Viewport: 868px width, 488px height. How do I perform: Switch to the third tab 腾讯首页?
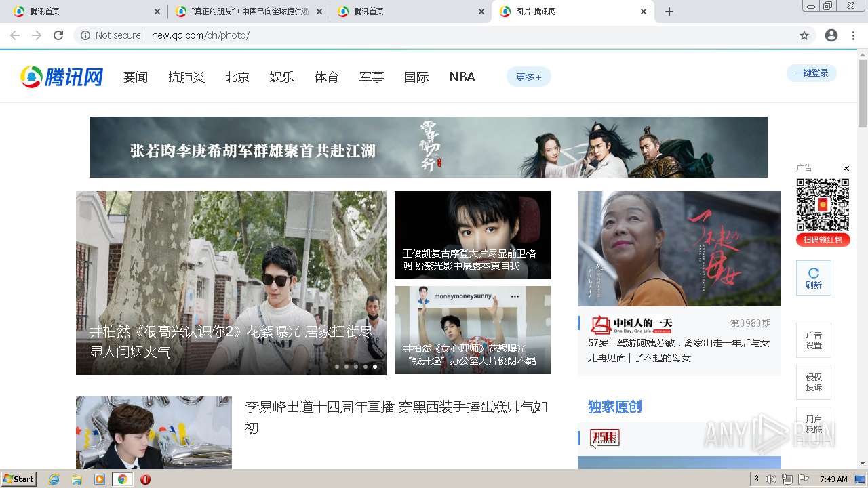(x=410, y=12)
